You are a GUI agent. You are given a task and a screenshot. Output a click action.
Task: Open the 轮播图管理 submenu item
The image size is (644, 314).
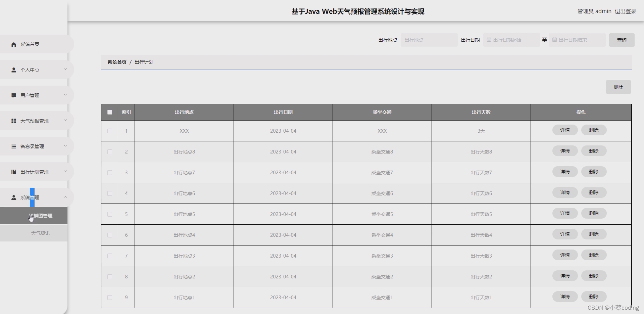pos(34,216)
